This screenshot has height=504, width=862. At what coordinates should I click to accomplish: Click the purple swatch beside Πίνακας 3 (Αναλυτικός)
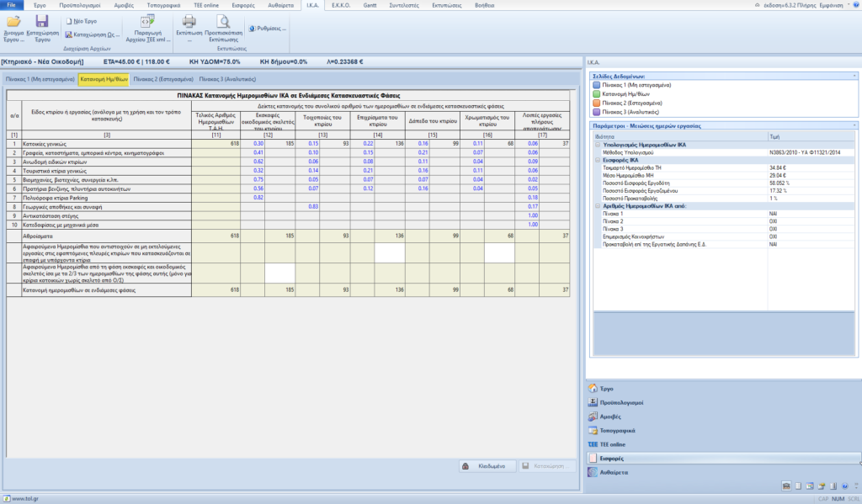pyautogui.click(x=597, y=111)
